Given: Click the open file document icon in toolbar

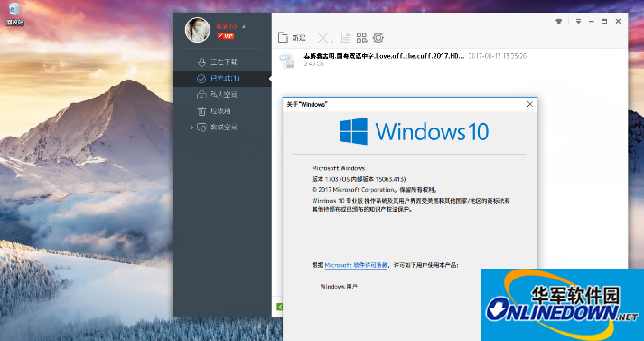Looking at the screenshot, I should (x=346, y=38).
